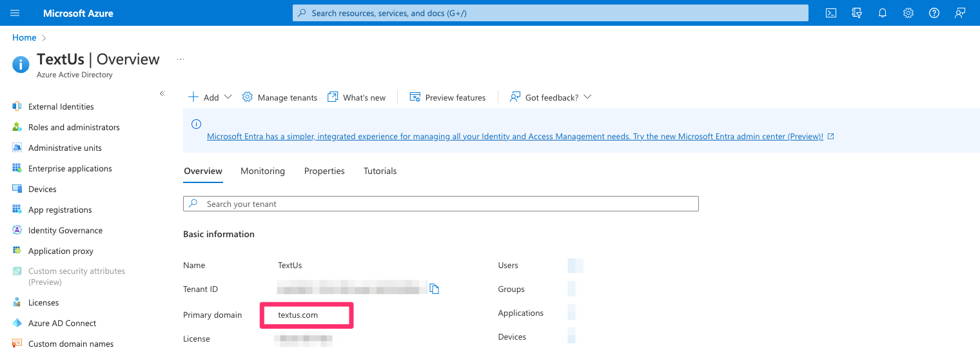Open the Microsoft Entra admin center link

coord(514,137)
